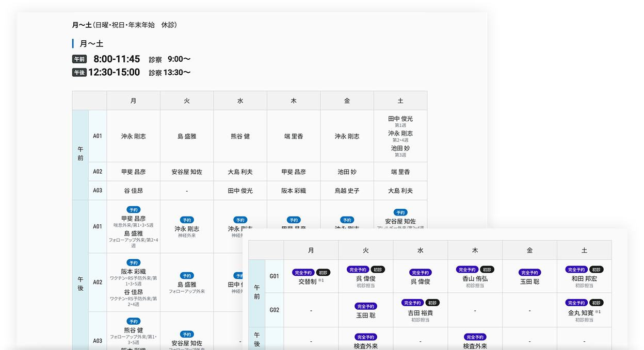Viewport: 644px width, 350px height.
Task: Click the A03 row header in the left table
Action: [98, 190]
